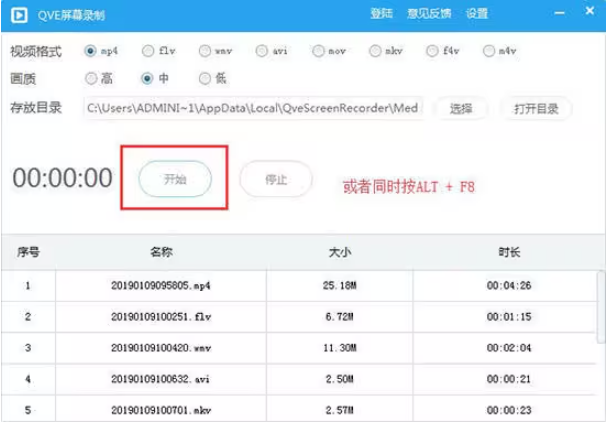This screenshot has height=423, width=606.
Task: Click the 大小 column header
Action: click(x=340, y=252)
